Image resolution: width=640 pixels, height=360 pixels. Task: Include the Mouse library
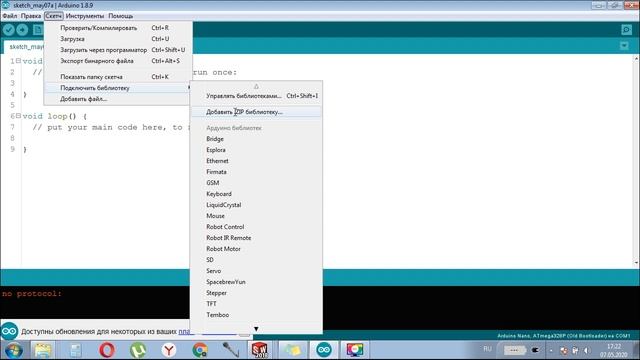tap(215, 216)
